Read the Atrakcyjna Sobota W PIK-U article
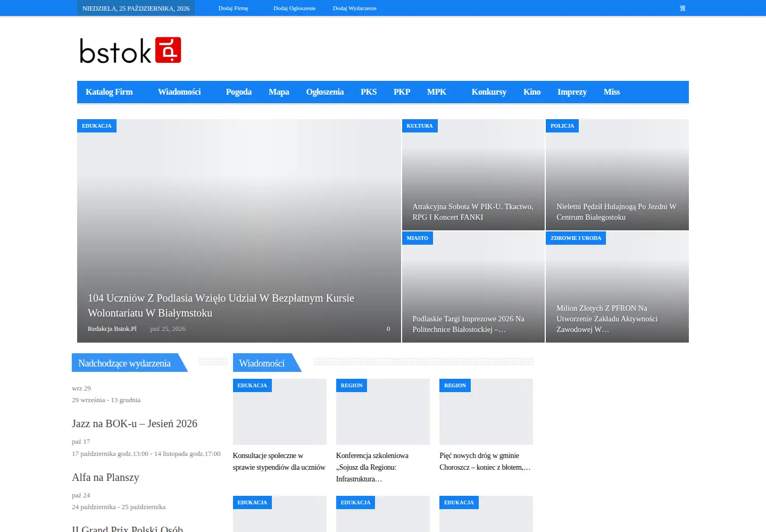The width and height of the screenshot is (766, 532). [x=473, y=212]
